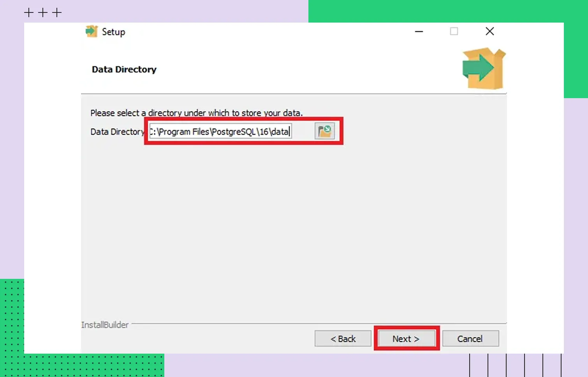Proceed by clicking Next >
The height and width of the screenshot is (377, 588).
(x=406, y=339)
